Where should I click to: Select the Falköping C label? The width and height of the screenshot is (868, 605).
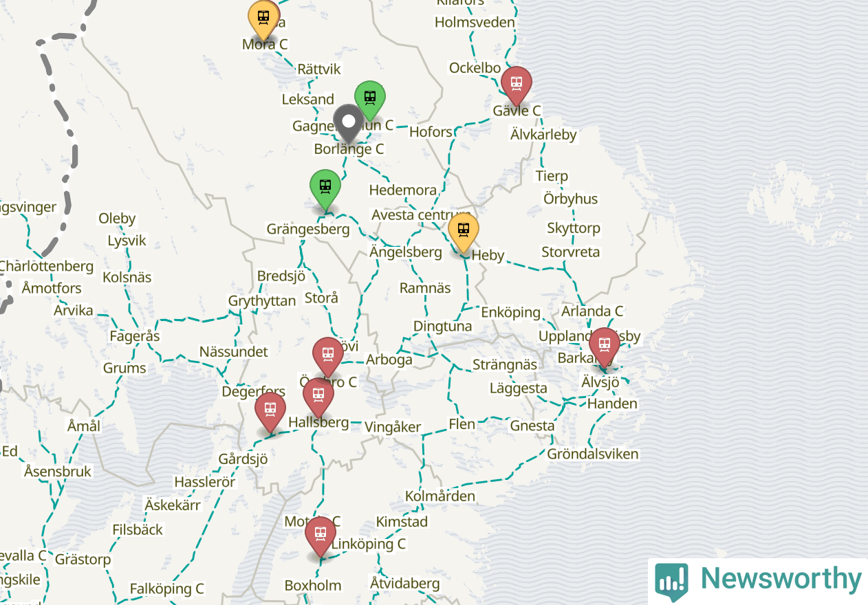(x=166, y=588)
